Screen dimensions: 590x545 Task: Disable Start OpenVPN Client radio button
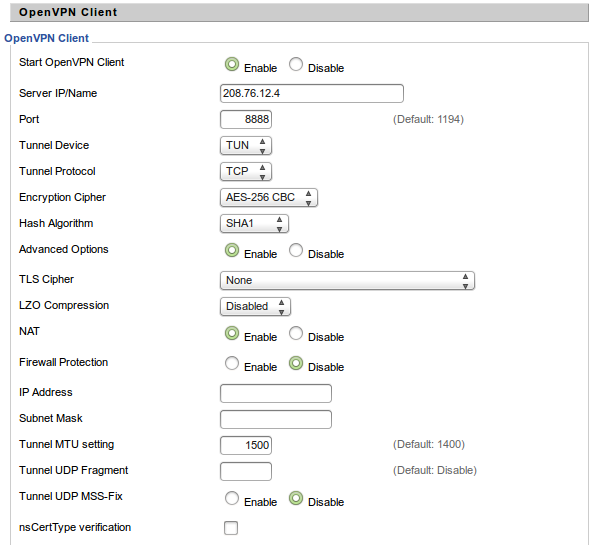296,64
